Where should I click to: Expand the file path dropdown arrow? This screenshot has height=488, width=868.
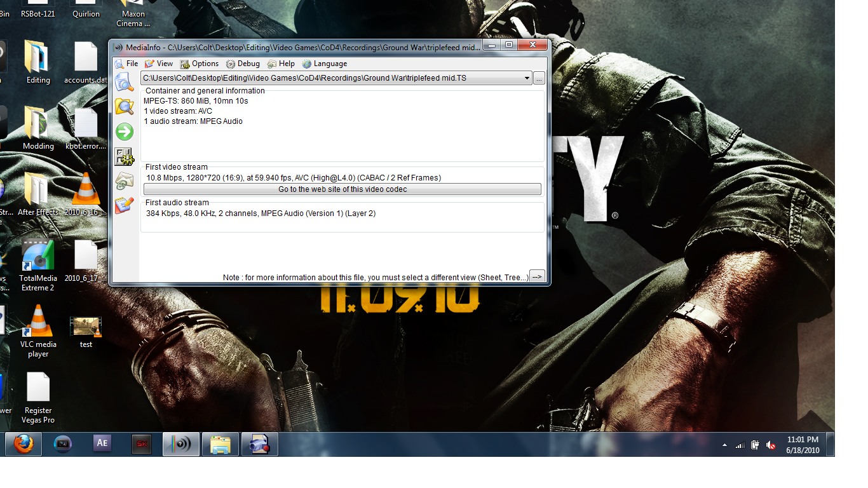pyautogui.click(x=527, y=78)
